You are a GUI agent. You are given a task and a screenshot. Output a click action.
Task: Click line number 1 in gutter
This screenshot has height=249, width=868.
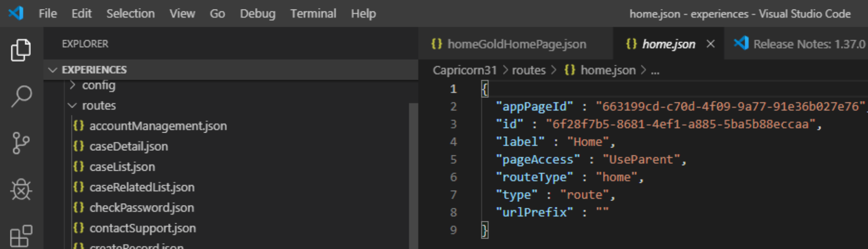tap(453, 89)
